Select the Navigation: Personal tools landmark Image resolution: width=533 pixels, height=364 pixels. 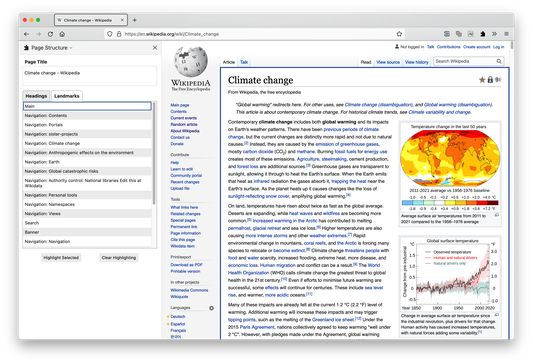click(x=87, y=195)
